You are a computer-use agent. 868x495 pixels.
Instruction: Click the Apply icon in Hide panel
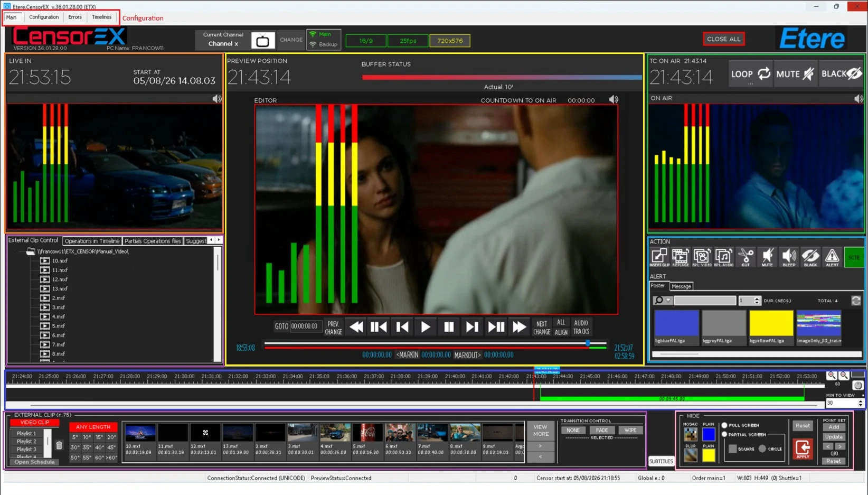tap(803, 450)
